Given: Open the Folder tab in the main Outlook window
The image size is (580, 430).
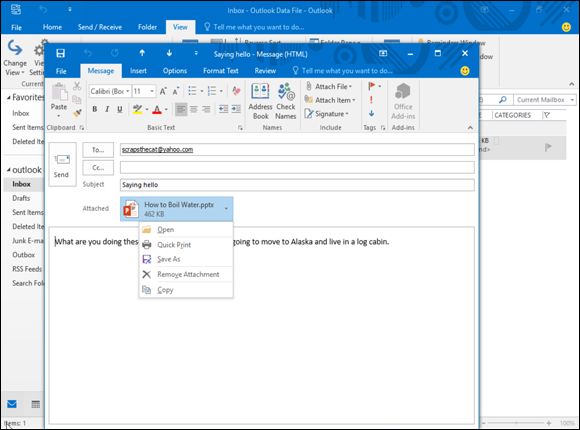Looking at the screenshot, I should (x=147, y=27).
